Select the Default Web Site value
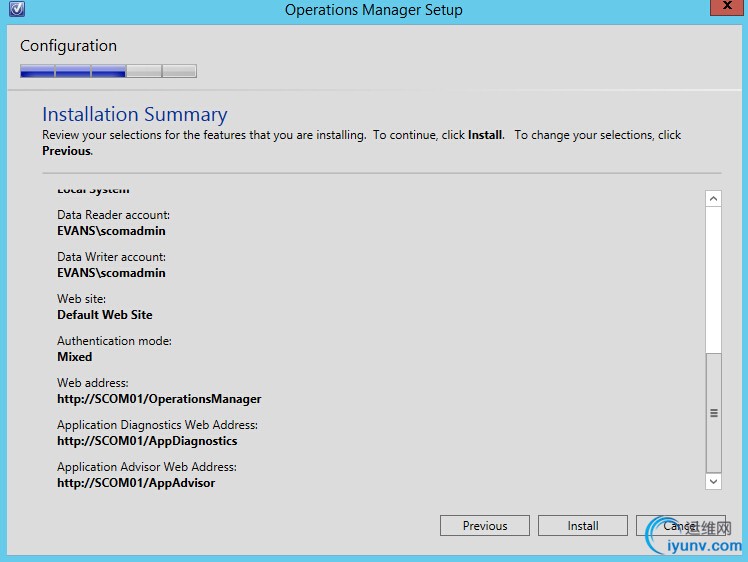 tap(104, 315)
